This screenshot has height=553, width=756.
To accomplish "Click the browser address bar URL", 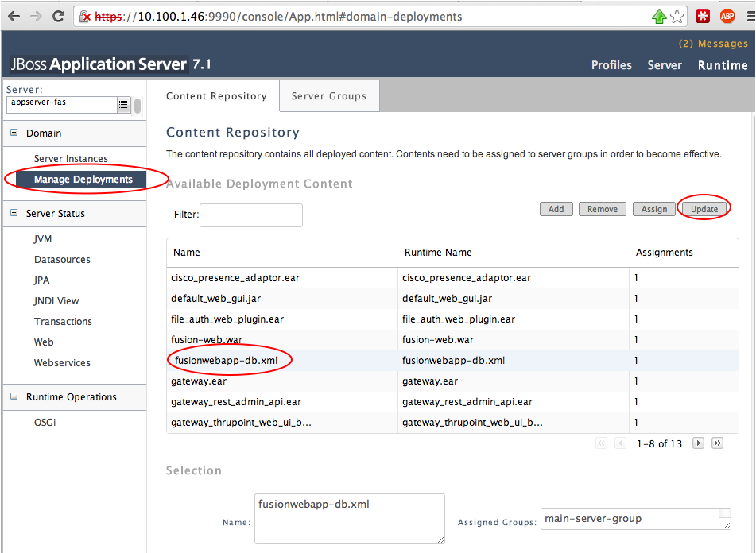I will click(278, 17).
